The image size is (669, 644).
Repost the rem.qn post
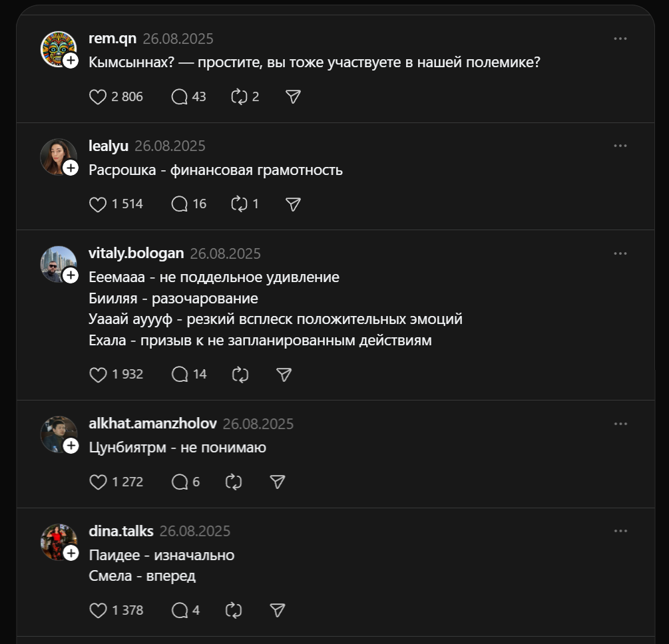239,97
